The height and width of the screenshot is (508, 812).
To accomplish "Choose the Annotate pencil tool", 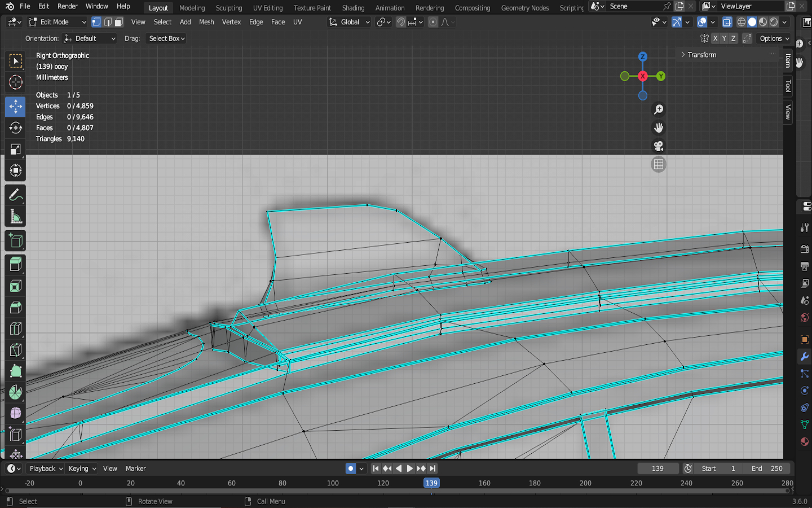I will click(x=15, y=195).
